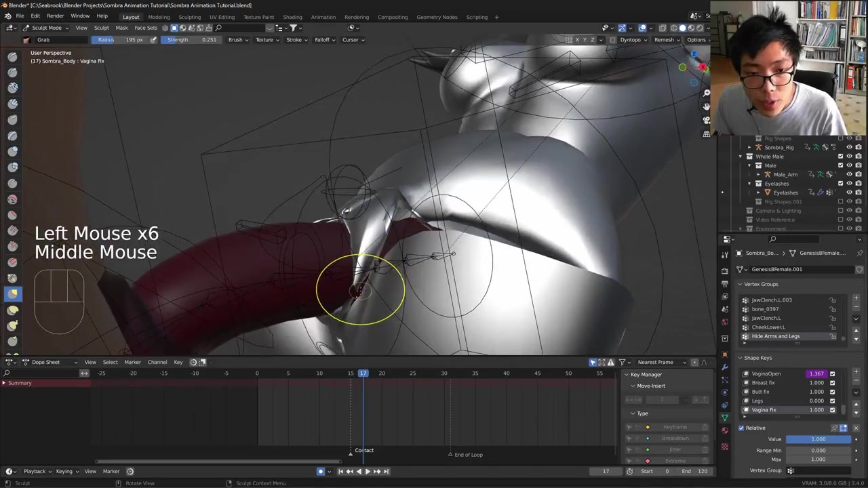Image resolution: width=868 pixels, height=488 pixels.
Task: Open the Falloff dropdown in the header
Action: pos(324,39)
